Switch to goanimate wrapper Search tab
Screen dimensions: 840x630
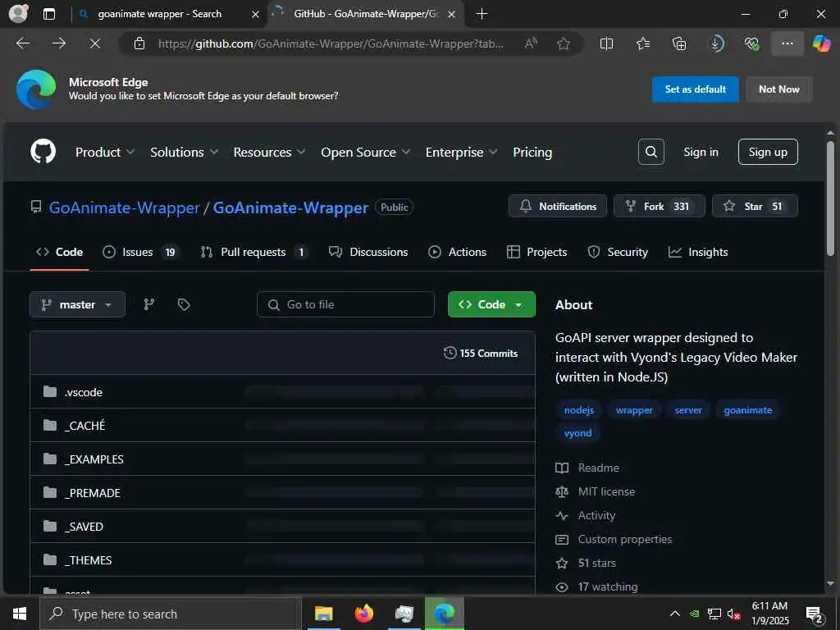pyautogui.click(x=159, y=14)
